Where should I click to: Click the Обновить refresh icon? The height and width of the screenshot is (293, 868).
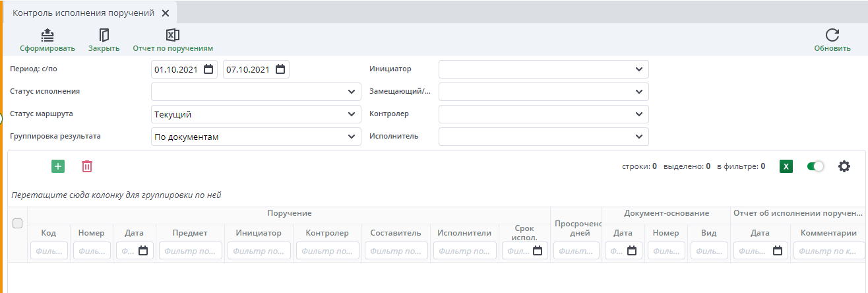tap(832, 35)
